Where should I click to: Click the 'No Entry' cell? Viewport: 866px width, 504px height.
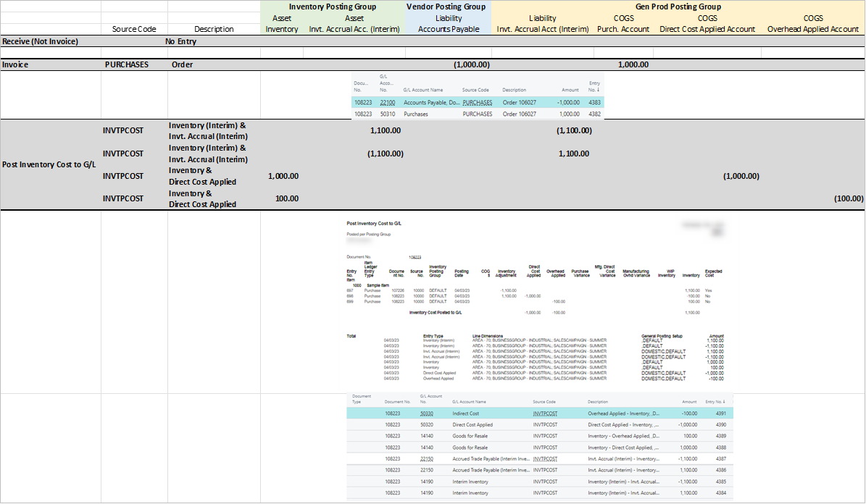pos(180,41)
